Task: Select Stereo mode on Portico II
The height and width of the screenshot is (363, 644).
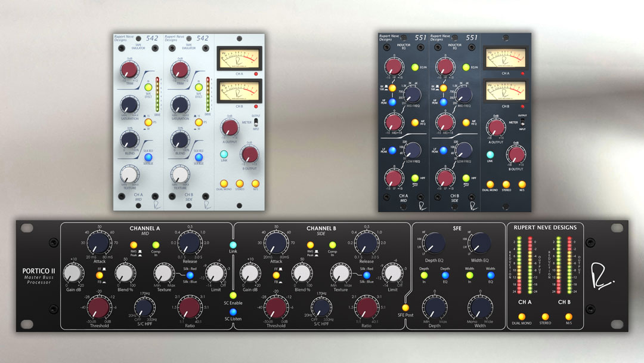Action: (545, 316)
